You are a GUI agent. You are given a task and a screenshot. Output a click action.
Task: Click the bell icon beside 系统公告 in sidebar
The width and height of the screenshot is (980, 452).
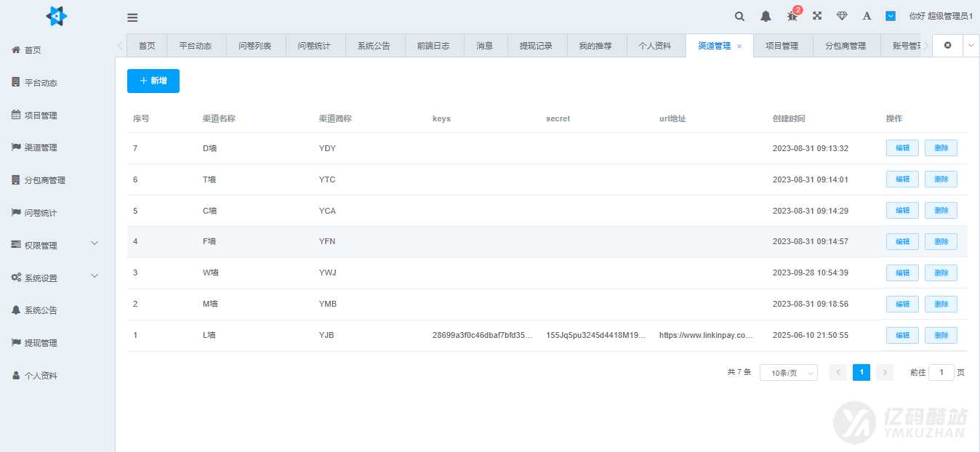[x=16, y=310]
